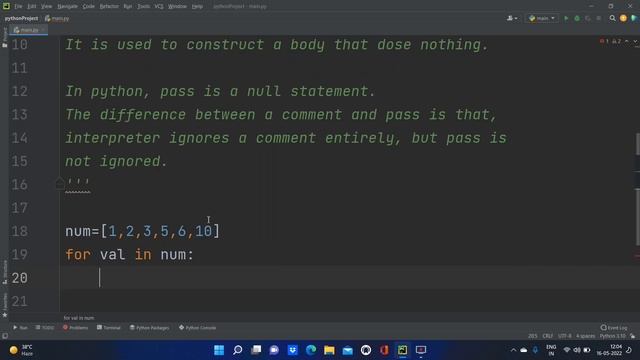Open Windows taskbar Search
640x360 pixels.
[238, 350]
